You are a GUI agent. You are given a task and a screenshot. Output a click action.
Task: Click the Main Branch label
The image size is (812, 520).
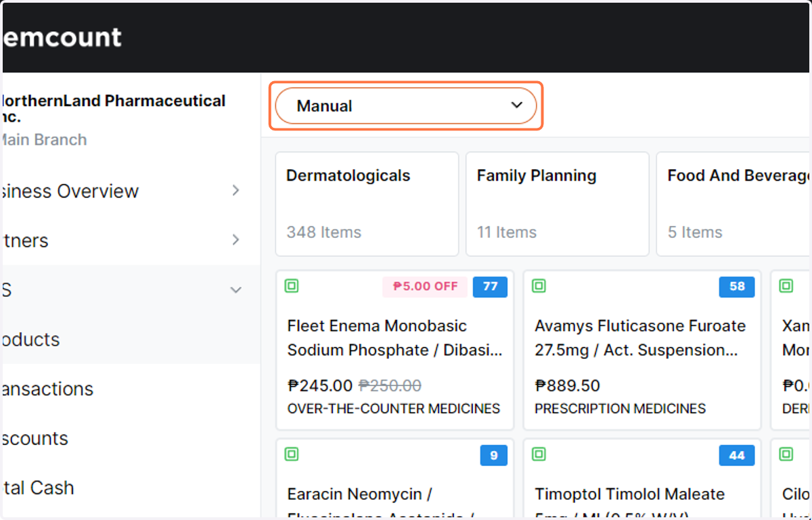pos(43,140)
